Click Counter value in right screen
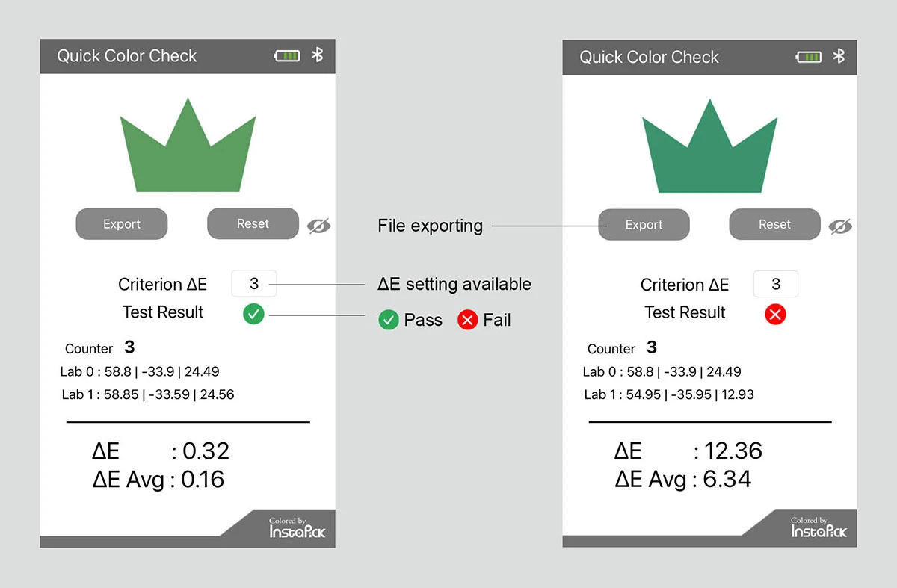The width and height of the screenshot is (897, 588). (652, 347)
